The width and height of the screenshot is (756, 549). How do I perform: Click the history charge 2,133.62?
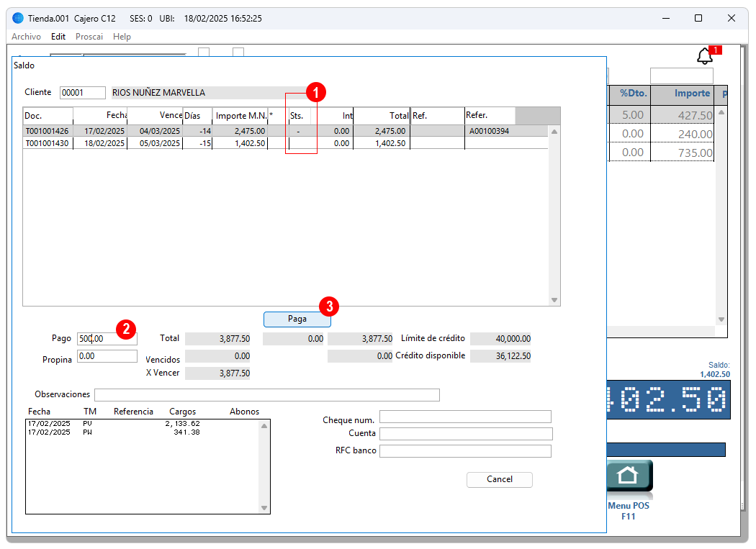(x=182, y=424)
